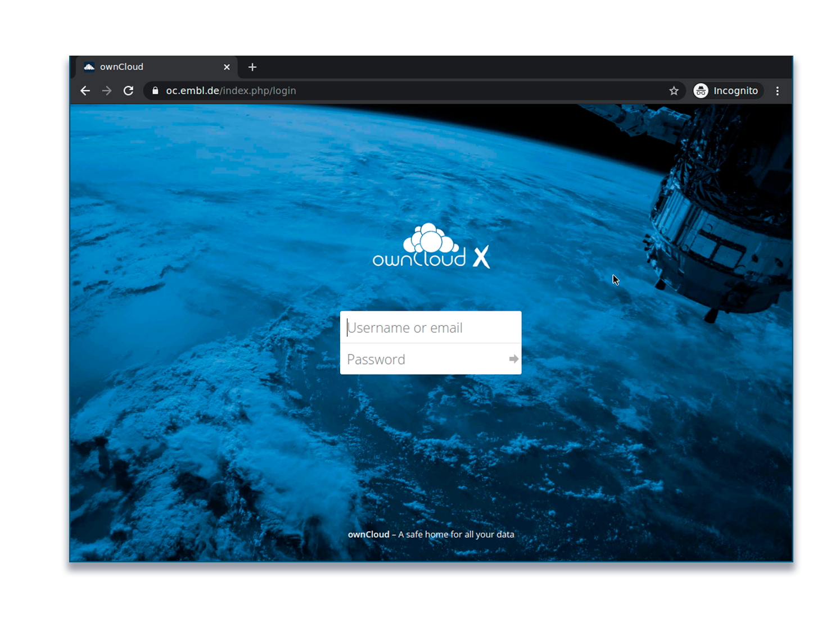Screen dimensions: 840x618
Task: Click the X emblem beside ownCloud logo
Action: pyautogui.click(x=481, y=257)
